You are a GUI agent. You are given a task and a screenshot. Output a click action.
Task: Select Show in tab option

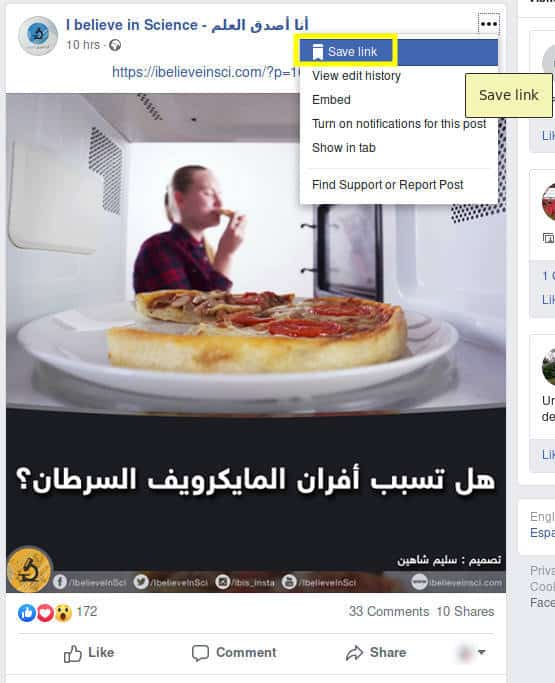343,148
